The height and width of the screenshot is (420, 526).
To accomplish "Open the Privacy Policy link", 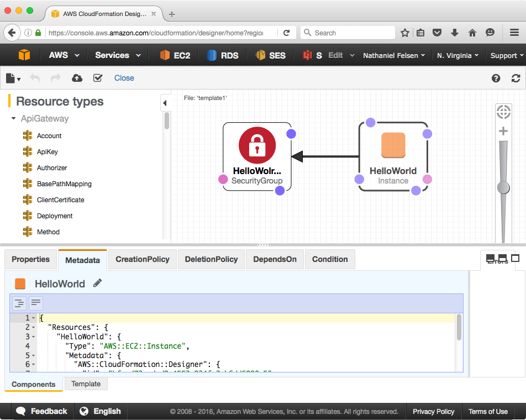I will point(433,412).
